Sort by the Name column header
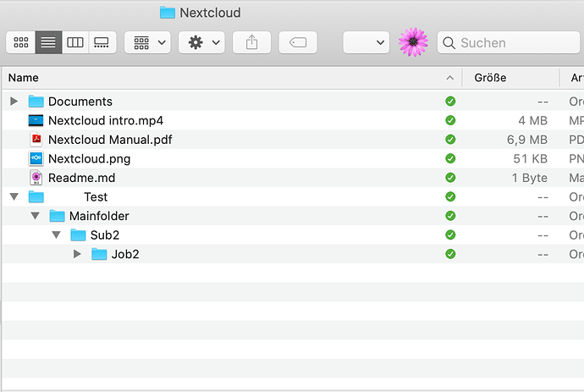 tap(231, 78)
